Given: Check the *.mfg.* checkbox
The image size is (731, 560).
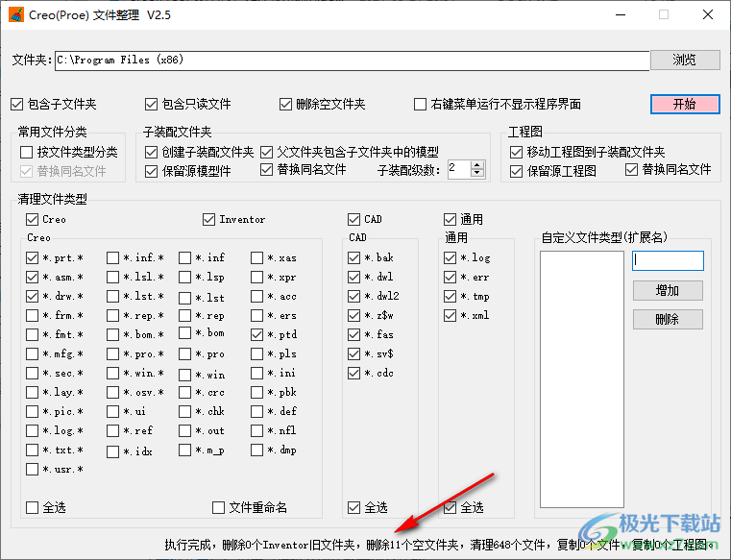Looking at the screenshot, I should [32, 353].
